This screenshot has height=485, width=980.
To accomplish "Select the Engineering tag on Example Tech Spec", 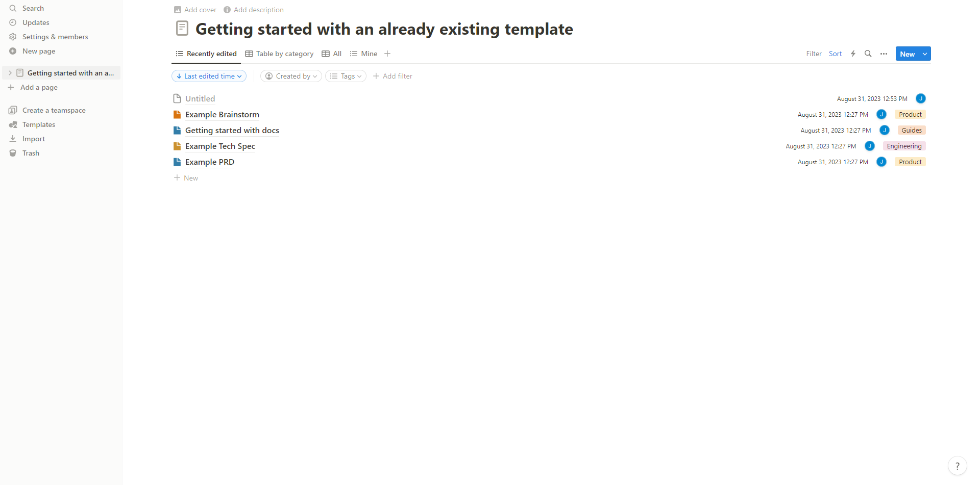I will 903,146.
